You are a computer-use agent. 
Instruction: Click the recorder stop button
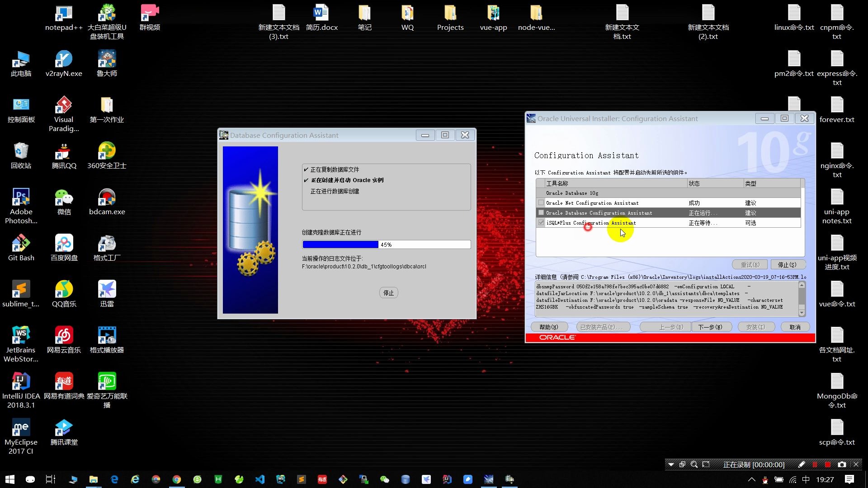(x=827, y=465)
